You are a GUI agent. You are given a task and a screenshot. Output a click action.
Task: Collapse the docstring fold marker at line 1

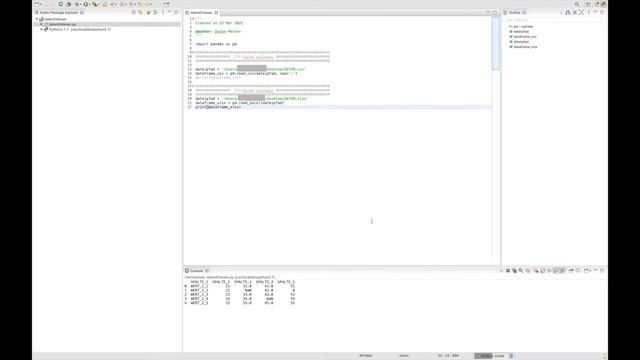192,19
